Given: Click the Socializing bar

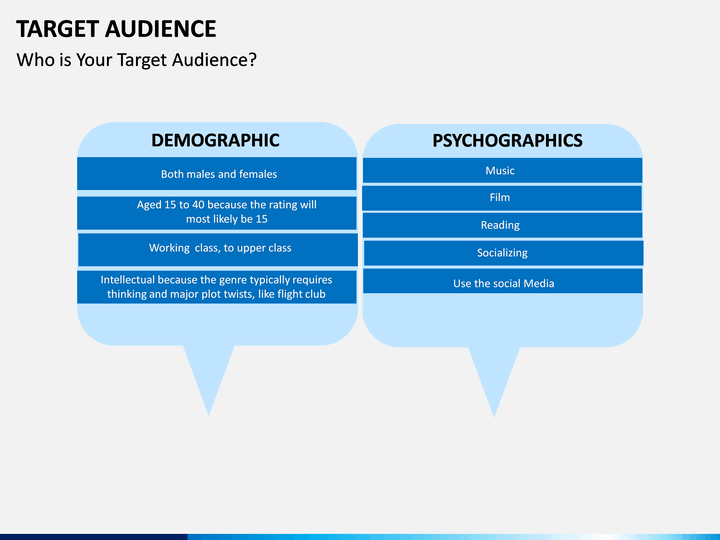Looking at the screenshot, I should [504, 253].
